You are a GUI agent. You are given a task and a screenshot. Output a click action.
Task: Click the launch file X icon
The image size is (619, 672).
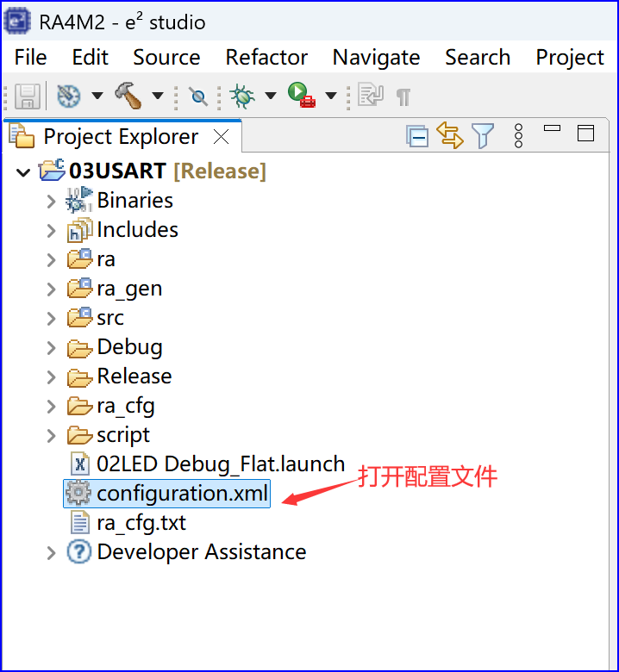coord(80,464)
